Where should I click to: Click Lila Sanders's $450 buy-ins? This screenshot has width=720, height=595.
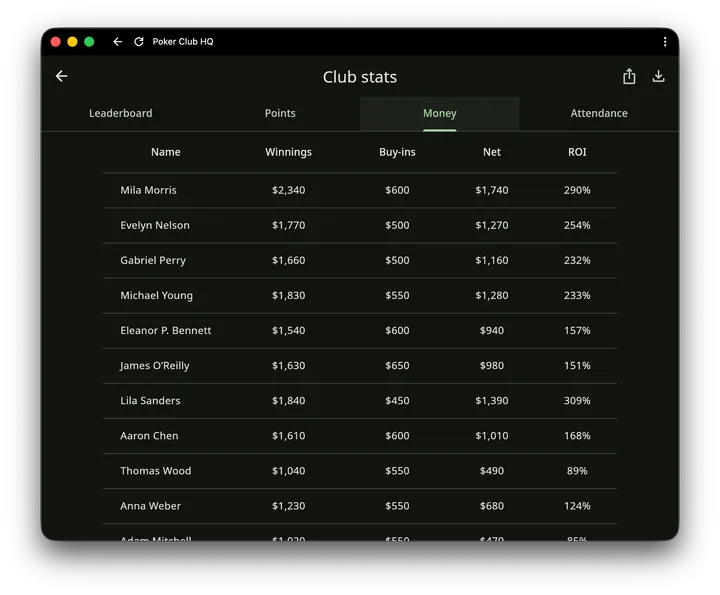click(x=397, y=401)
